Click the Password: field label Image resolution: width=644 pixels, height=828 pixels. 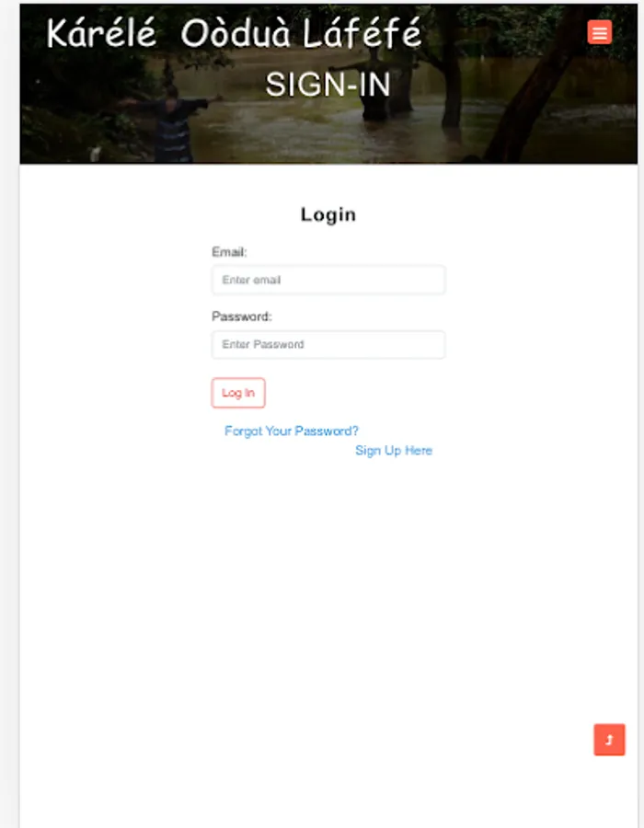pyautogui.click(x=241, y=316)
